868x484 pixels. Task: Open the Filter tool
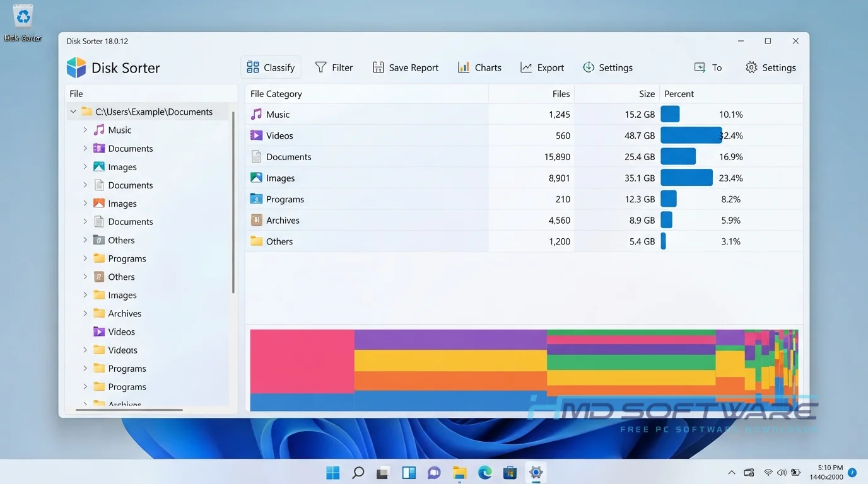[334, 67]
